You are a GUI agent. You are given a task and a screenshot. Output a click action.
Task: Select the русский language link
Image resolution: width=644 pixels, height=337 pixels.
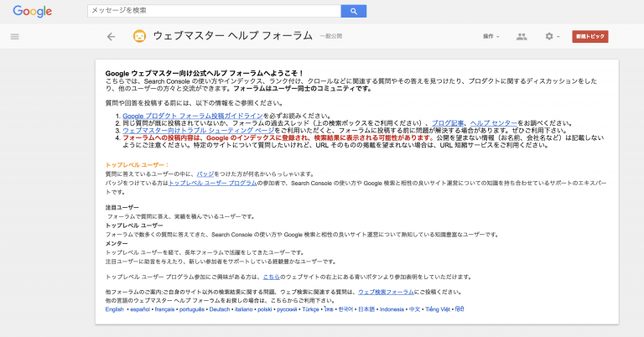pos(287,309)
